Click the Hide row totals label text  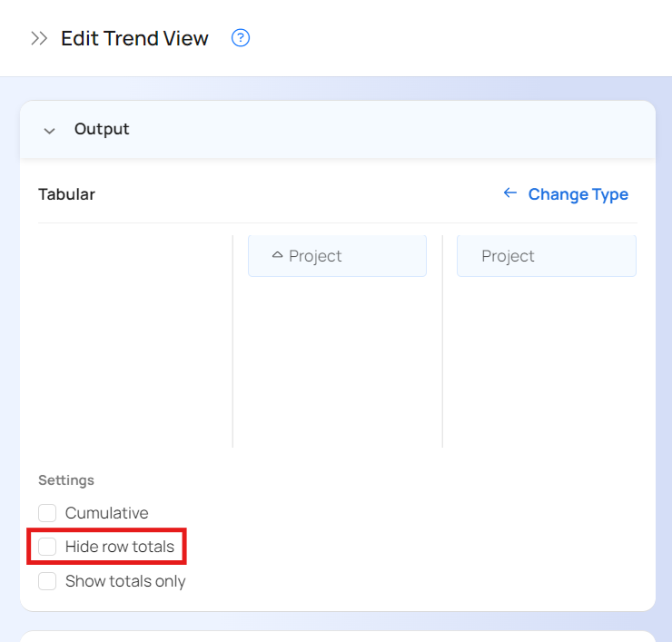point(119,547)
